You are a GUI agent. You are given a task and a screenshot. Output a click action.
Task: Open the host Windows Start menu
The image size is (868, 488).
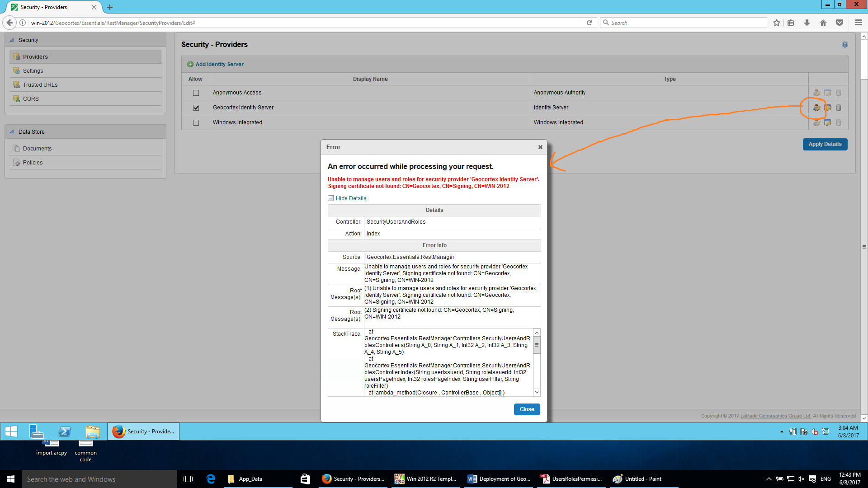click(11, 479)
